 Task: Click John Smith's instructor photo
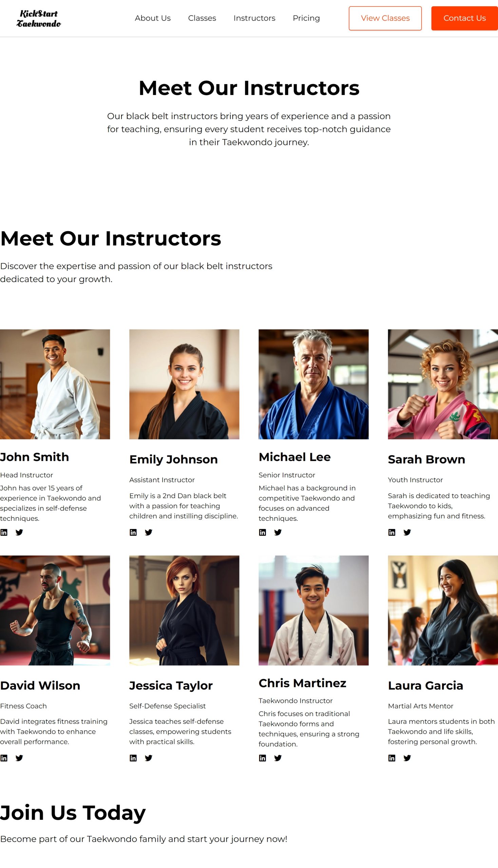[55, 384]
